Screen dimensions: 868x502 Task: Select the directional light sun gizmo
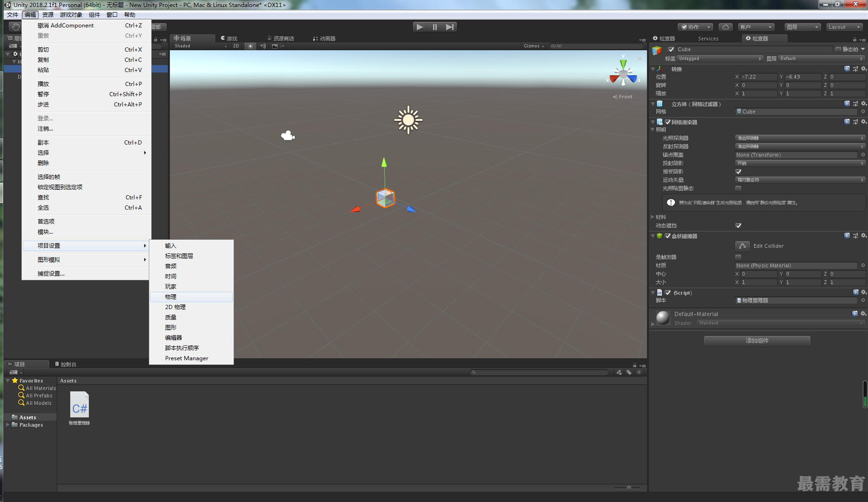[408, 120]
